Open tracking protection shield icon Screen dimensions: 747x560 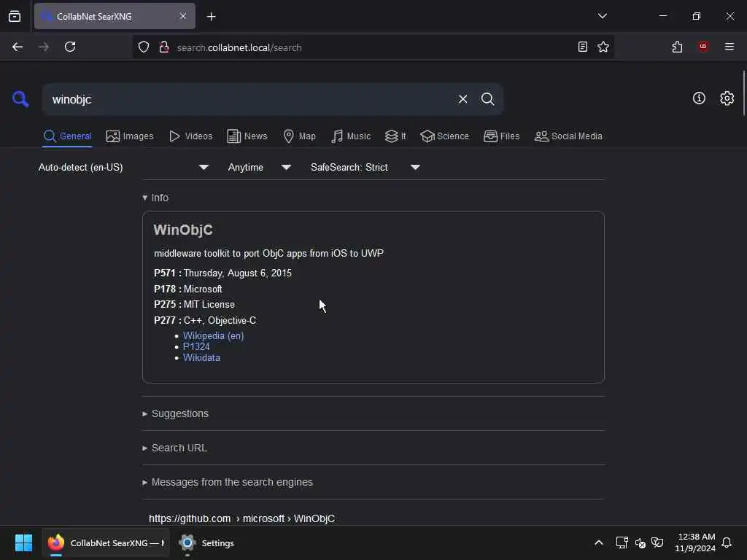[144, 47]
